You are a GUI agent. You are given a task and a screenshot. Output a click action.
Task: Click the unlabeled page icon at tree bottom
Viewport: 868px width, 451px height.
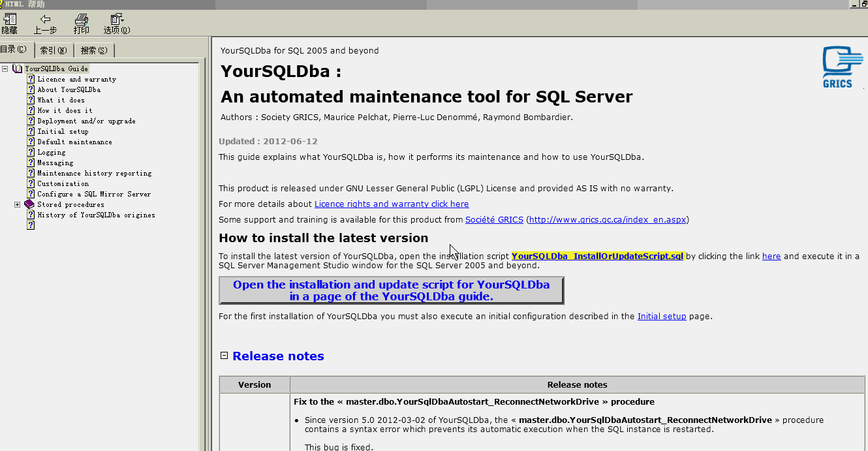click(x=31, y=225)
